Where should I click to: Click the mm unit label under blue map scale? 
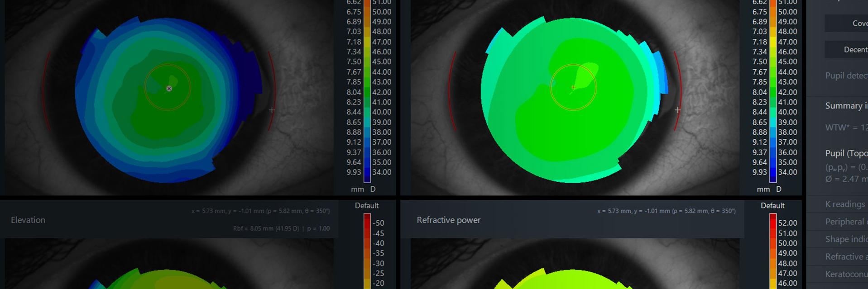(357, 189)
